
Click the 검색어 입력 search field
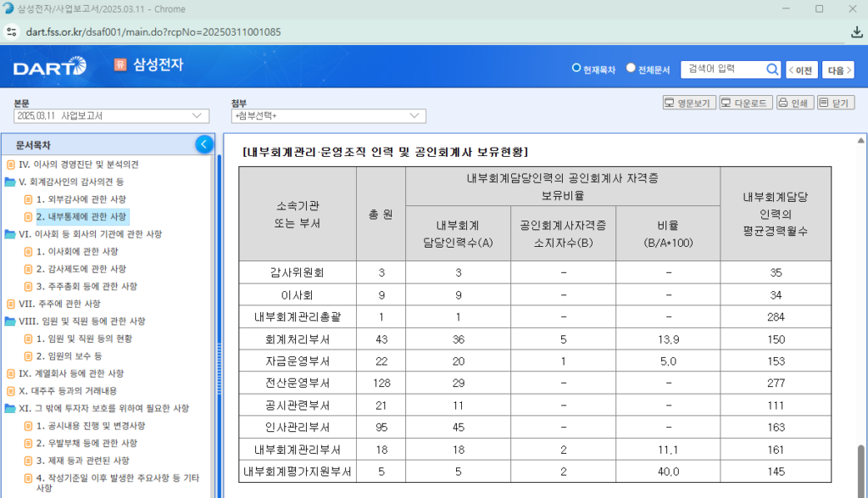point(725,70)
